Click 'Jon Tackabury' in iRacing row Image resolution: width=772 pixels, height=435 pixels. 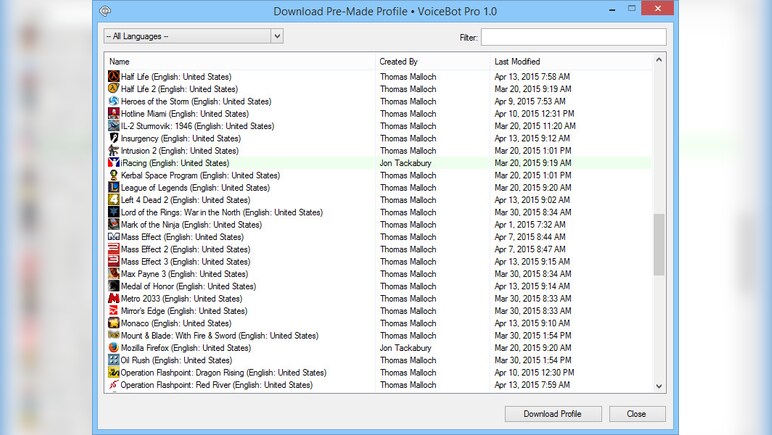coord(405,163)
